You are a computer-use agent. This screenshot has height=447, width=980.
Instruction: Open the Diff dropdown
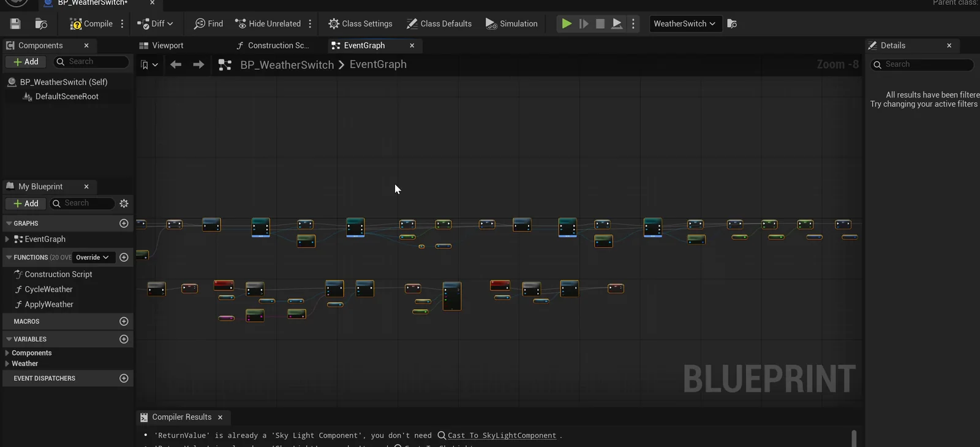pyautogui.click(x=155, y=24)
